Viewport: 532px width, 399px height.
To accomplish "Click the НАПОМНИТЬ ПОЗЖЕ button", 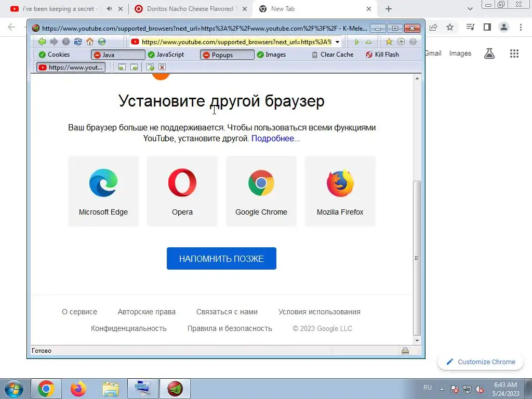I will click(221, 259).
